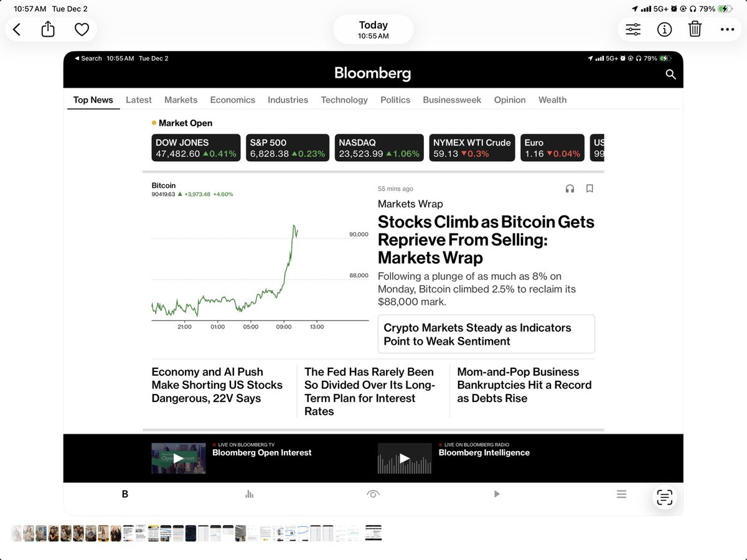Image resolution: width=747 pixels, height=560 pixels.
Task: Open photo edit adjustments sliders icon
Action: [633, 29]
